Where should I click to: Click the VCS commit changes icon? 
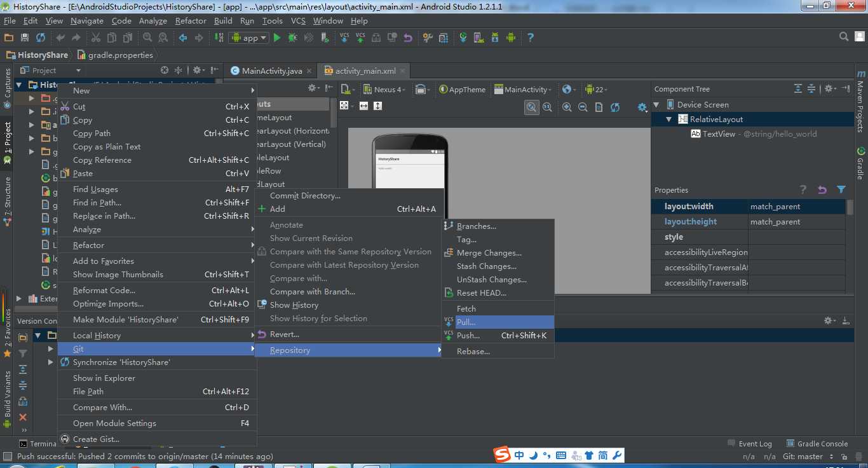point(360,38)
